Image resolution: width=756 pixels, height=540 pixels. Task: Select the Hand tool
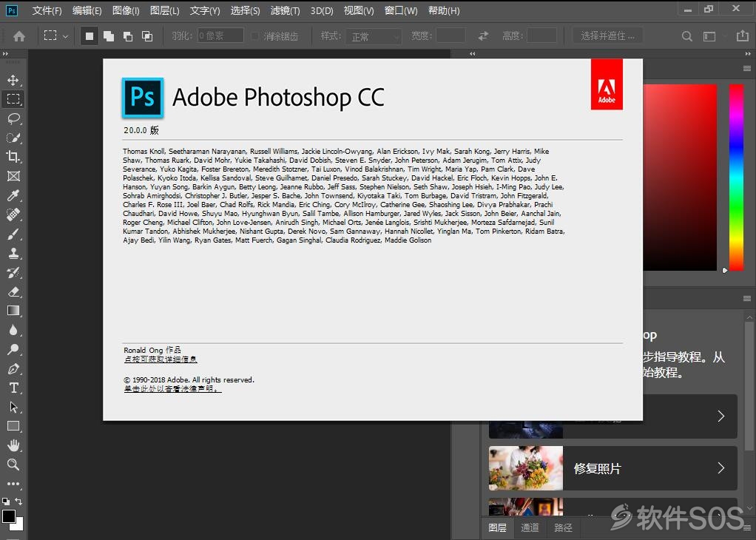click(x=13, y=445)
